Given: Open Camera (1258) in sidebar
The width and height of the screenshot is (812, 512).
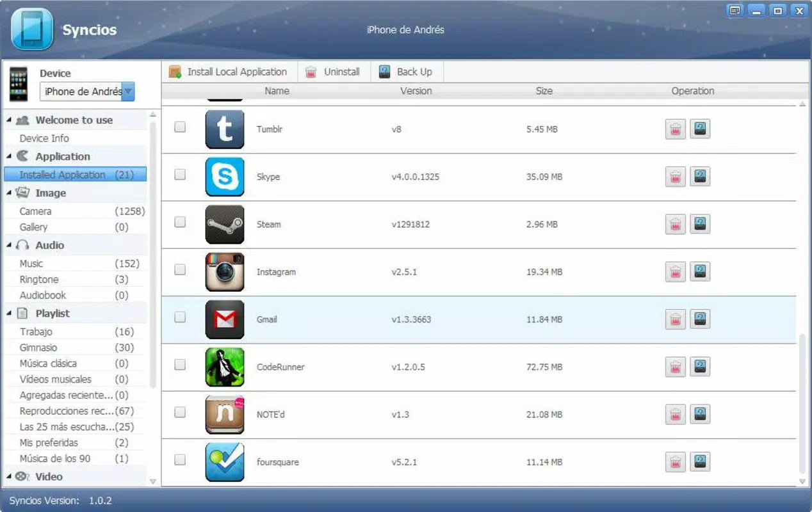Looking at the screenshot, I should point(75,211).
